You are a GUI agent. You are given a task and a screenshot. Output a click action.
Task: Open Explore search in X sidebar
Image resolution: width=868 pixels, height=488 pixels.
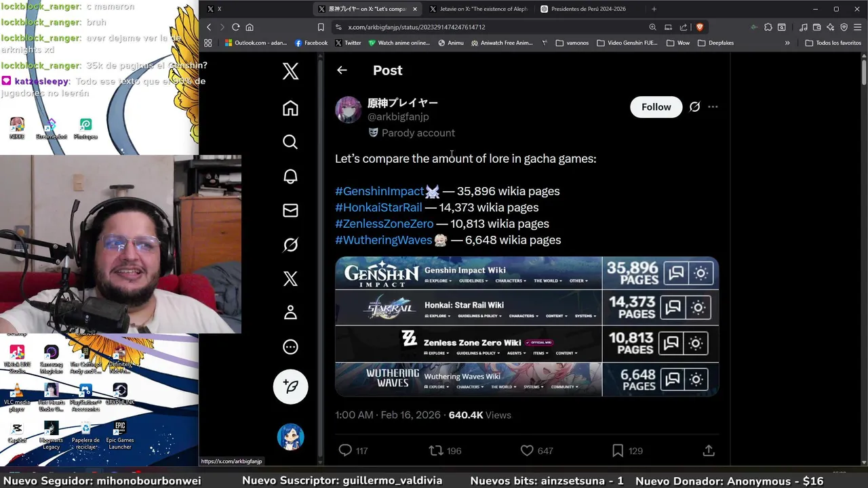[290, 142]
